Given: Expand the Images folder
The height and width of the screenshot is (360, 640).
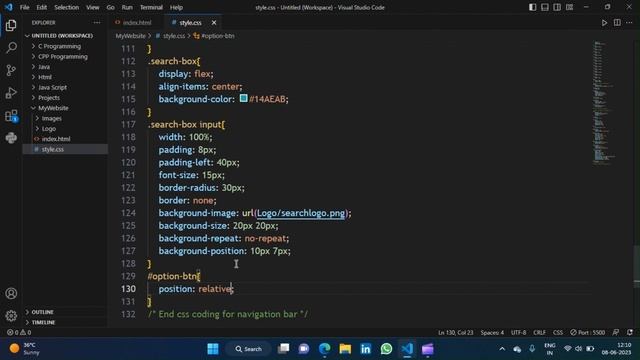Looking at the screenshot, I should tap(51, 118).
